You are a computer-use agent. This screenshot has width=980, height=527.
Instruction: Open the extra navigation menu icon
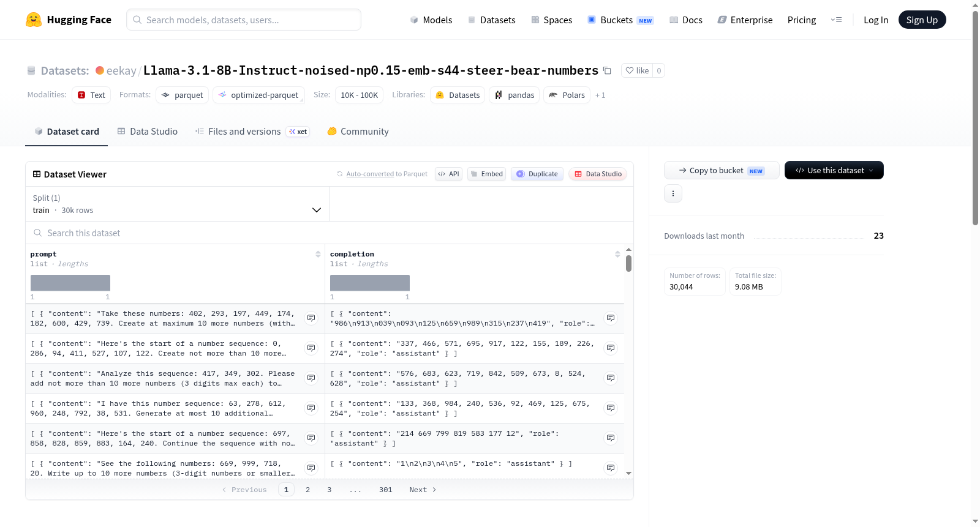click(836, 20)
